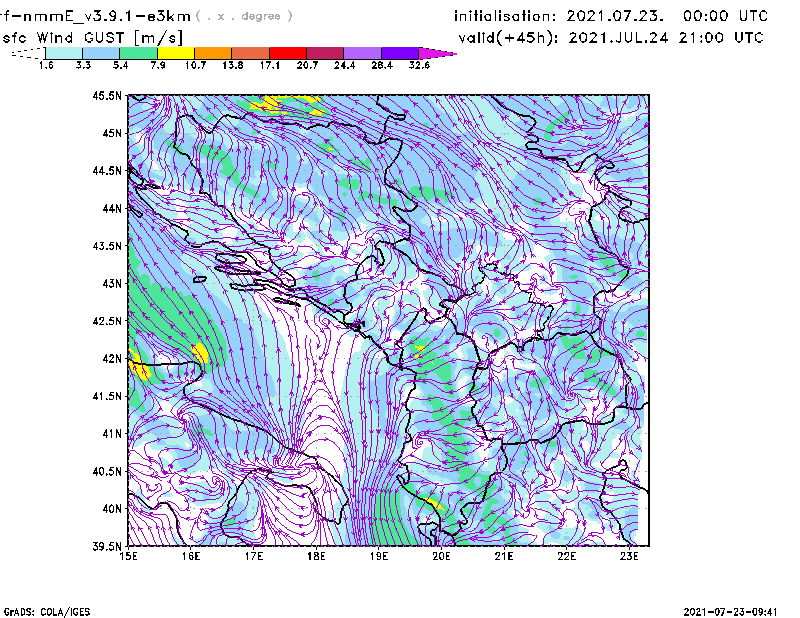800x618 pixels.
Task: Click the legend value 24.4
Action: [344, 65]
